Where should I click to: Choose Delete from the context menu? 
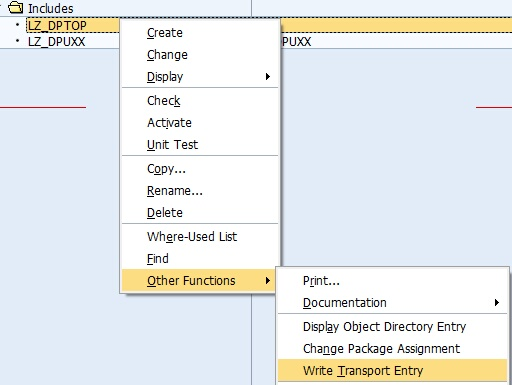[200, 213]
